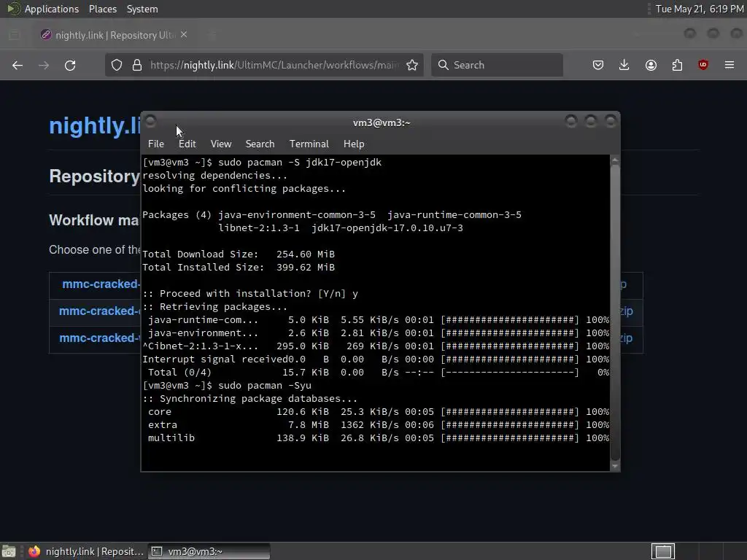This screenshot has height=560, width=747.
Task: Click 'Proceed with installation?' prompt line
Action: coord(250,294)
